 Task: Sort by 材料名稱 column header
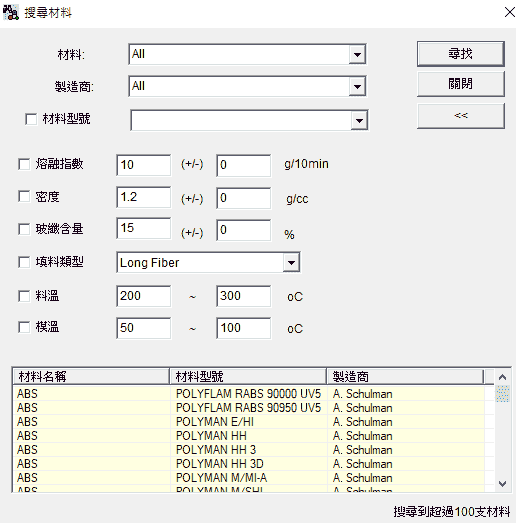coord(91,377)
